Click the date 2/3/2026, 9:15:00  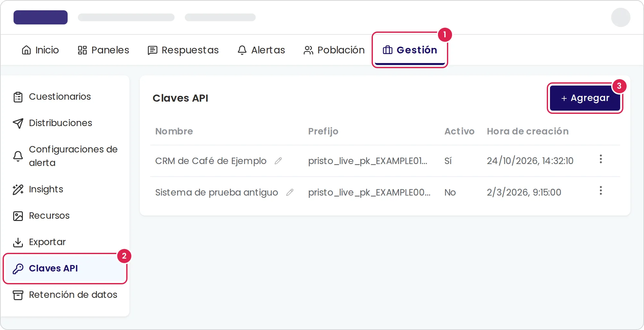pos(524,192)
